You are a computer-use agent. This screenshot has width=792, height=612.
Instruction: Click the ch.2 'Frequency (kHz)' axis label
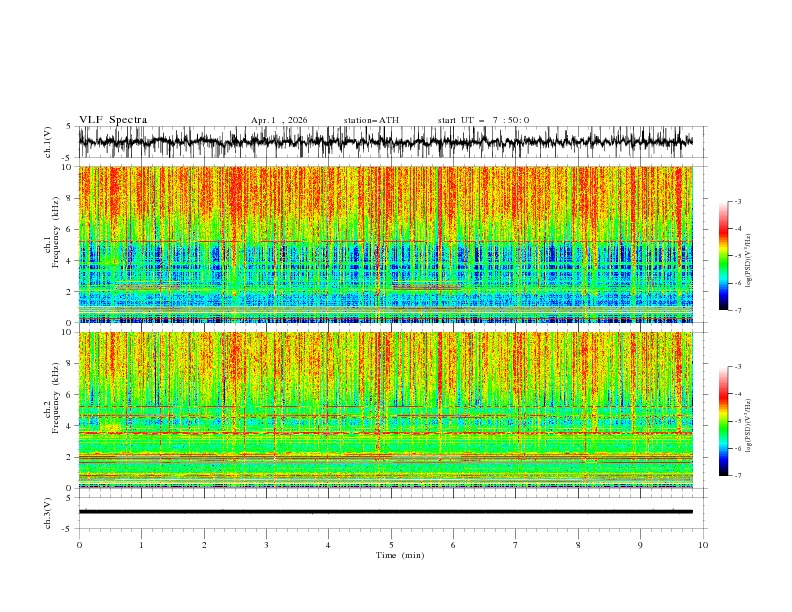56,398
